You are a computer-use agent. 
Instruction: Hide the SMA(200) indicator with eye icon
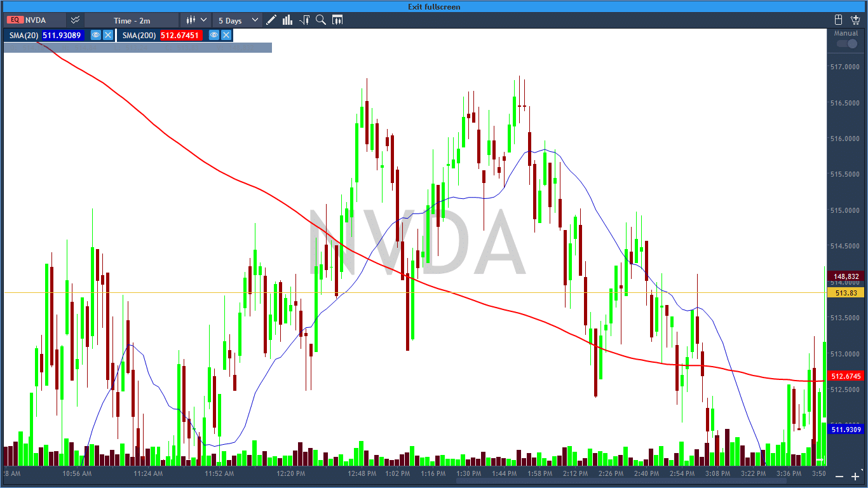(x=214, y=36)
